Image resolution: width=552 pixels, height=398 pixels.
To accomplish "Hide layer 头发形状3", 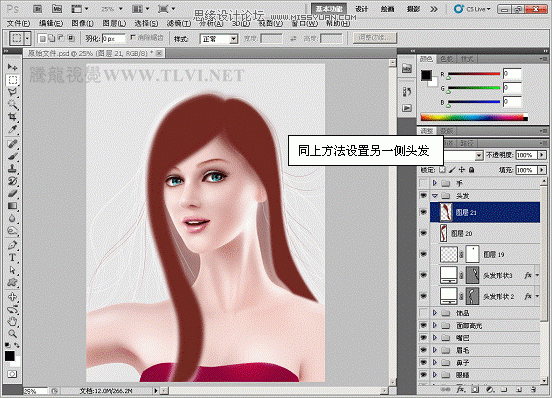I will pos(424,275).
